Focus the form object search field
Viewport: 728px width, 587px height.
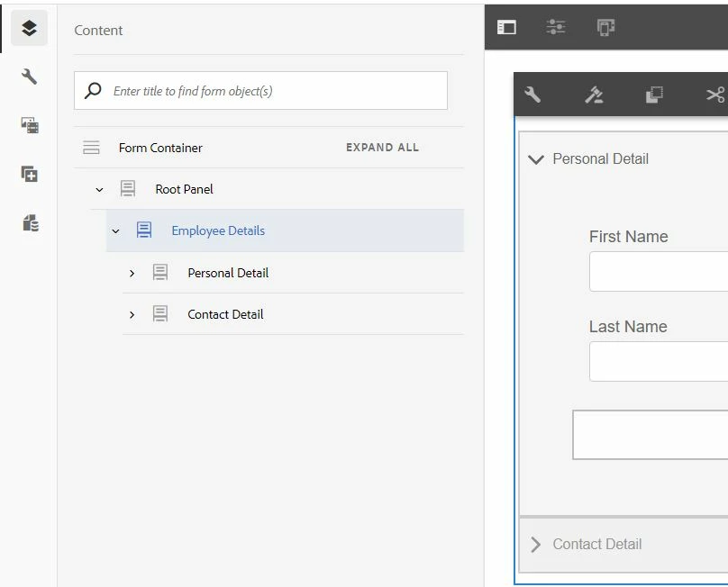(261, 91)
